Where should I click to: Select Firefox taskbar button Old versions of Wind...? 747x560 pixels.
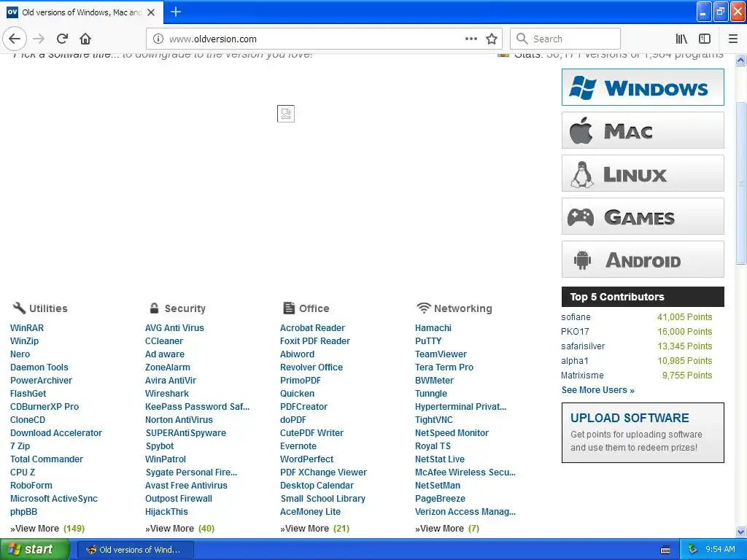click(135, 550)
